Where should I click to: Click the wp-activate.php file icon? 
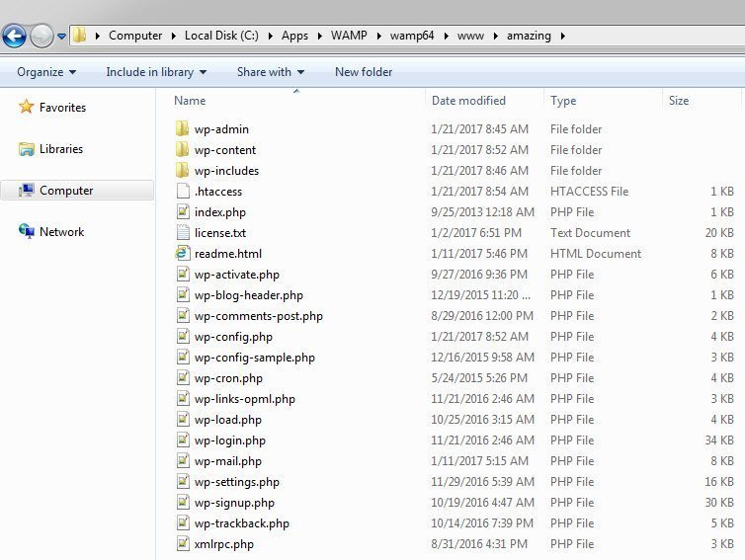pyautogui.click(x=183, y=274)
